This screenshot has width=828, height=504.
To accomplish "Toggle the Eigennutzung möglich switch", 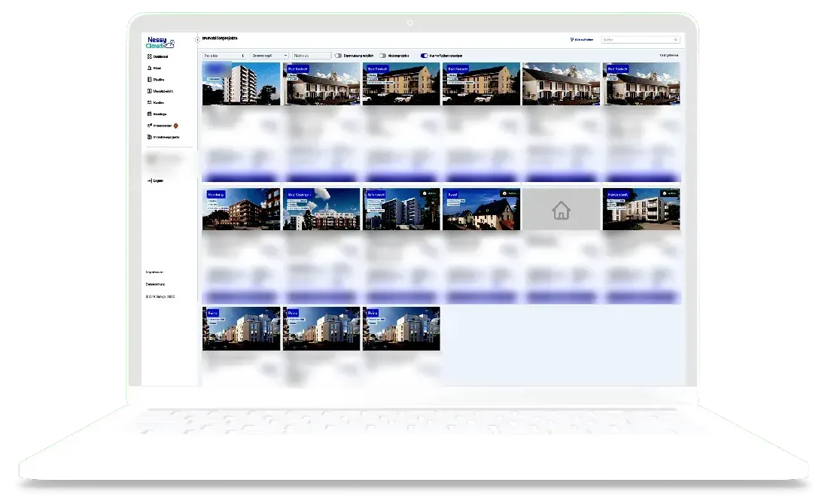I will pyautogui.click(x=338, y=56).
